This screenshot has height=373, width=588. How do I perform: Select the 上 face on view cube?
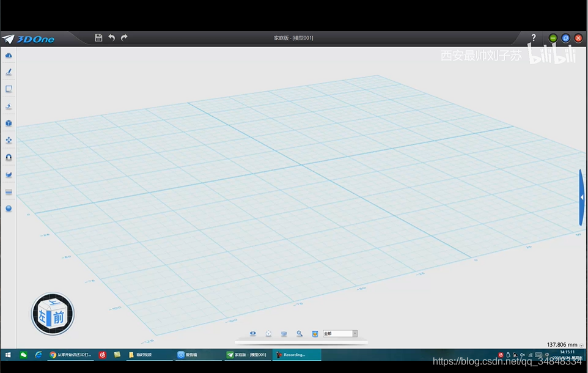(54, 303)
